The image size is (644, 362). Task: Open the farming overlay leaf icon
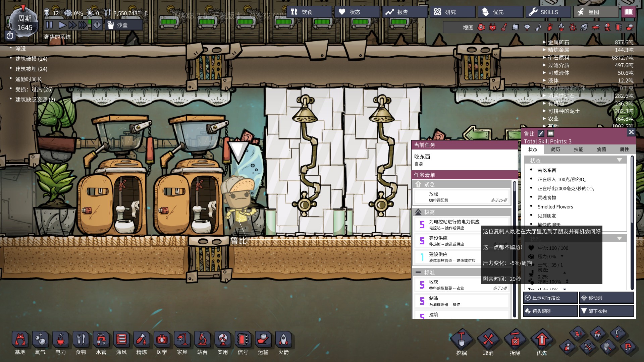coord(584,27)
